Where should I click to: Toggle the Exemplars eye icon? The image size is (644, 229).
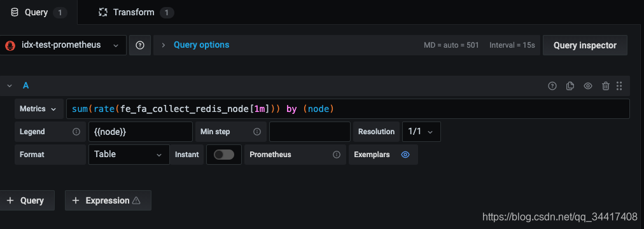point(405,155)
